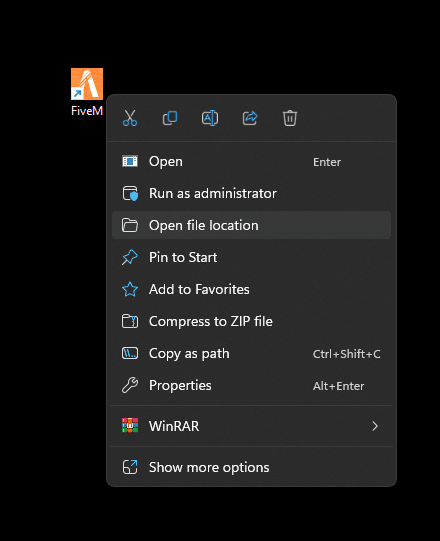The height and width of the screenshot is (541, 440).
Task: Open Show more options
Action: [251, 468]
